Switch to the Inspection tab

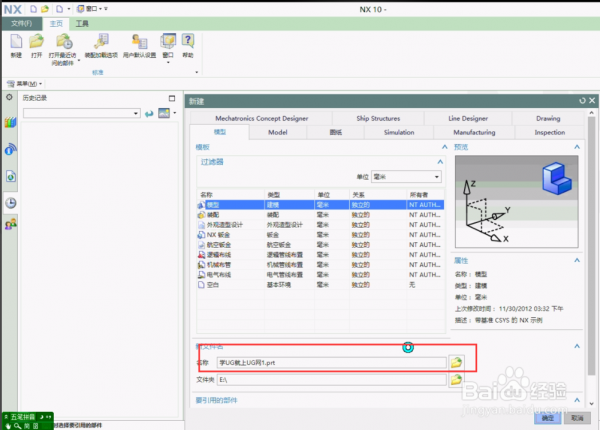click(x=549, y=132)
